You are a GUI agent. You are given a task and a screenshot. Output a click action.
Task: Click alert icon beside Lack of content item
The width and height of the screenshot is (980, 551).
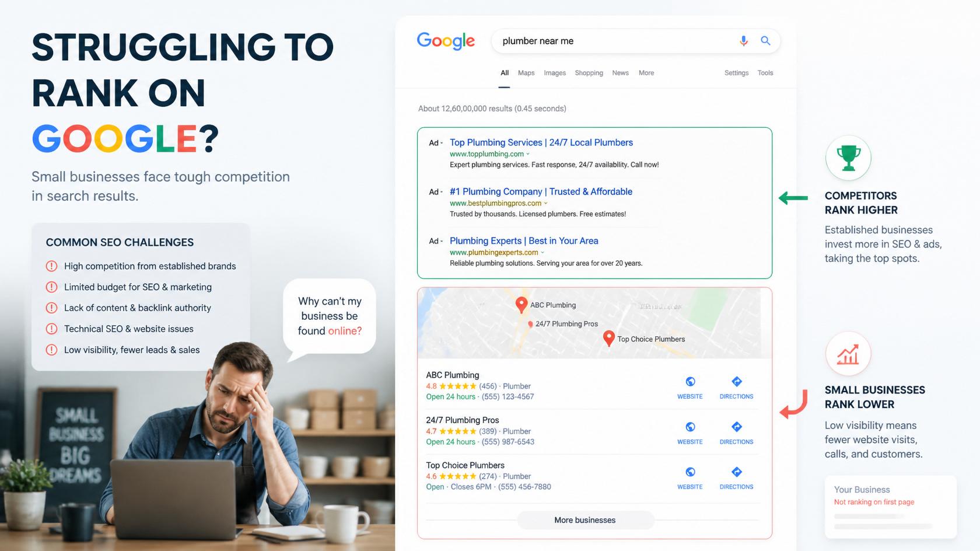[51, 308]
